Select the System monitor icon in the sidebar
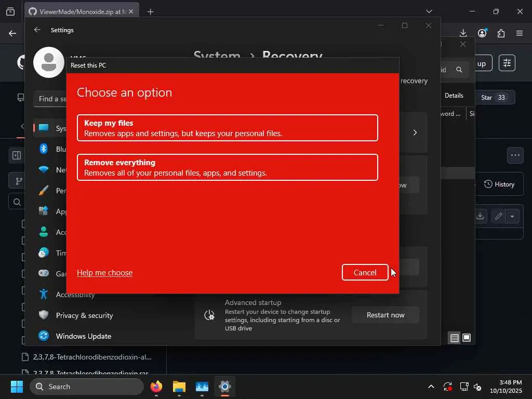 [44, 128]
